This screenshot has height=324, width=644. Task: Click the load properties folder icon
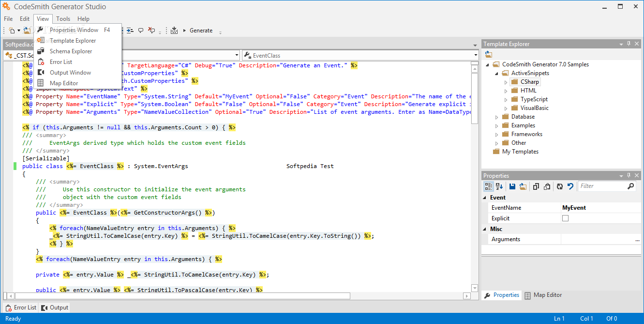[523, 186]
